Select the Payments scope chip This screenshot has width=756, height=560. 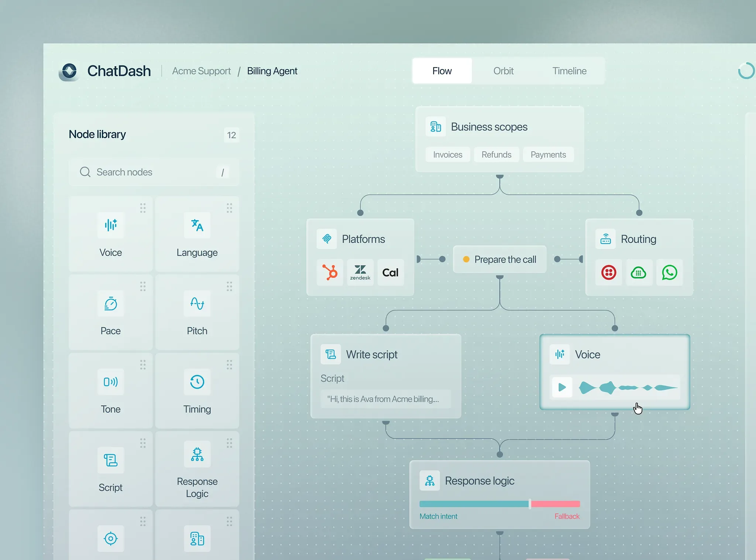pos(548,154)
